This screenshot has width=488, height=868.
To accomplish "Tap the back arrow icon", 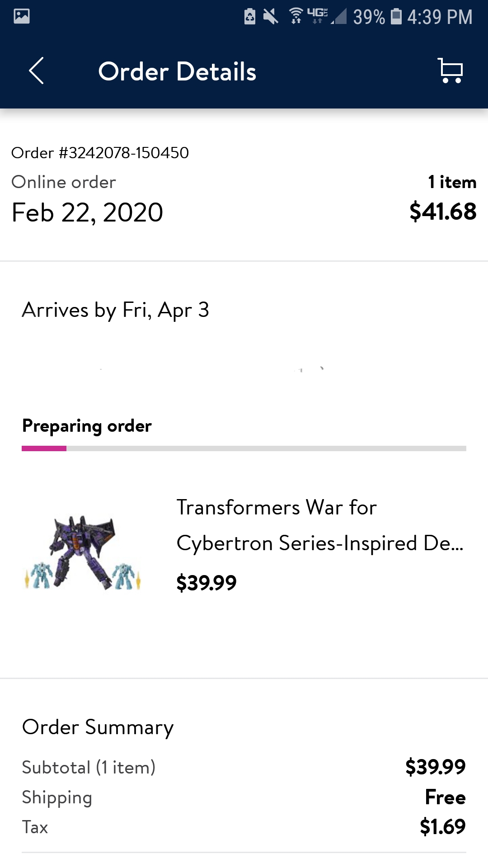I will (x=36, y=71).
